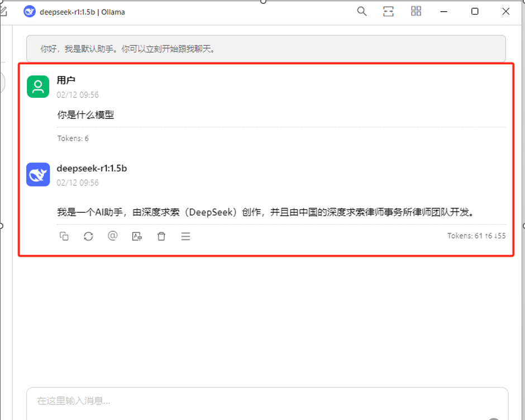The height and width of the screenshot is (420, 525).
Task: Open search in the top bar
Action: click(361, 11)
